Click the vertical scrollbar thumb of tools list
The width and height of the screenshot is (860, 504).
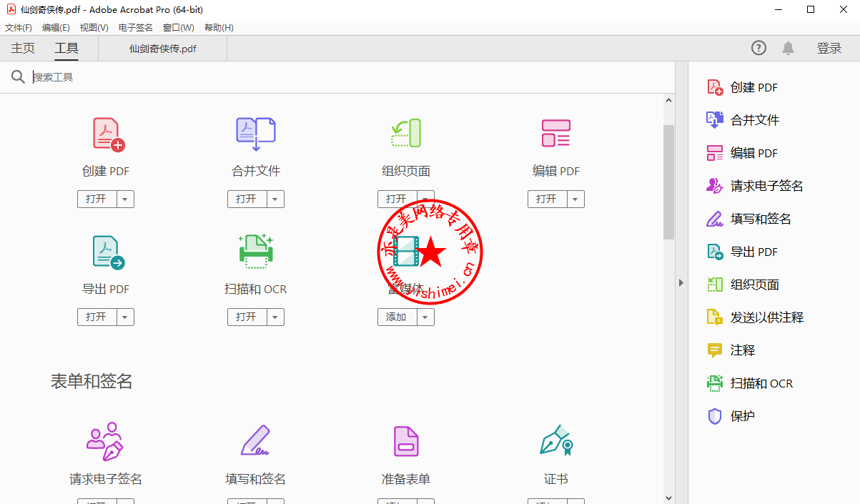point(668,182)
